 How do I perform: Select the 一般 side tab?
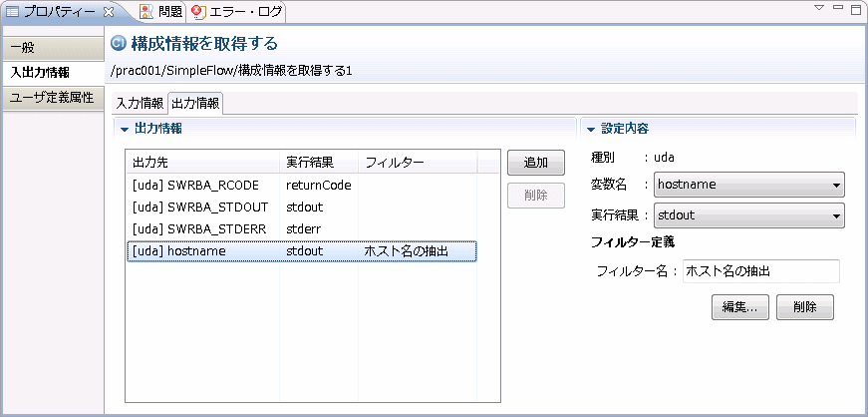52,48
